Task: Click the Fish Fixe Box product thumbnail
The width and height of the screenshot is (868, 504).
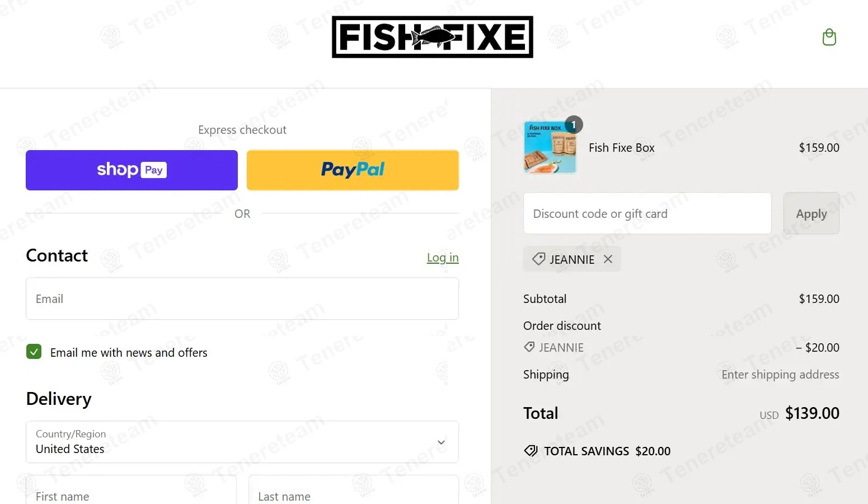Action: [550, 148]
